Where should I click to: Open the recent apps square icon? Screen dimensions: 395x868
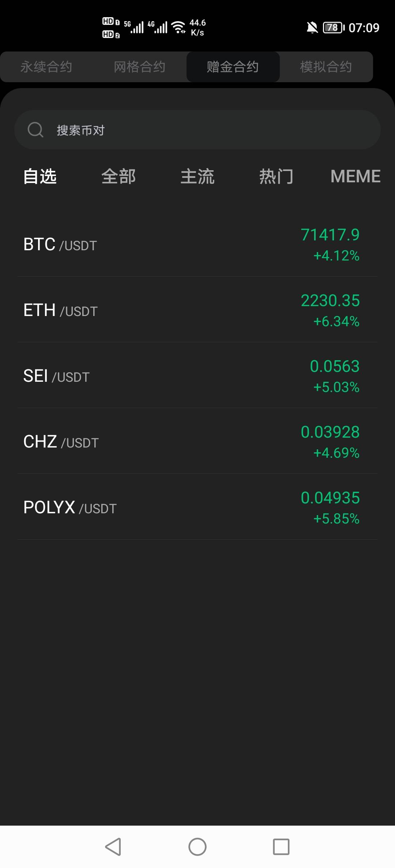click(x=281, y=846)
